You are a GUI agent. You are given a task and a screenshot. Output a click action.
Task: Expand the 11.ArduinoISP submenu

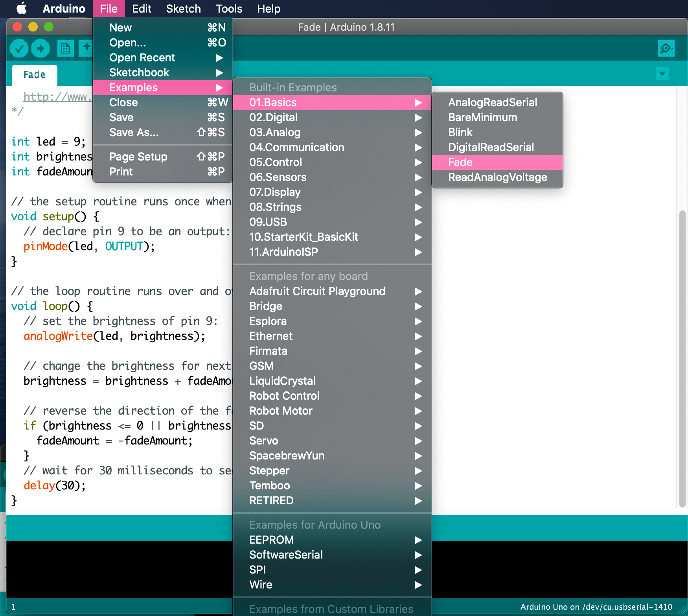pos(332,252)
